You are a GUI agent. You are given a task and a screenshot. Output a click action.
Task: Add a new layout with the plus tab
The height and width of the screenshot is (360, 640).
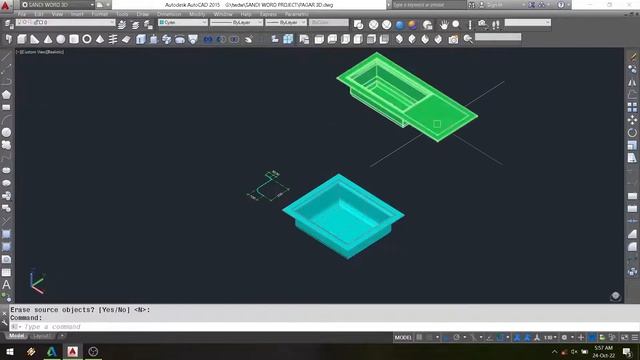coord(62,336)
